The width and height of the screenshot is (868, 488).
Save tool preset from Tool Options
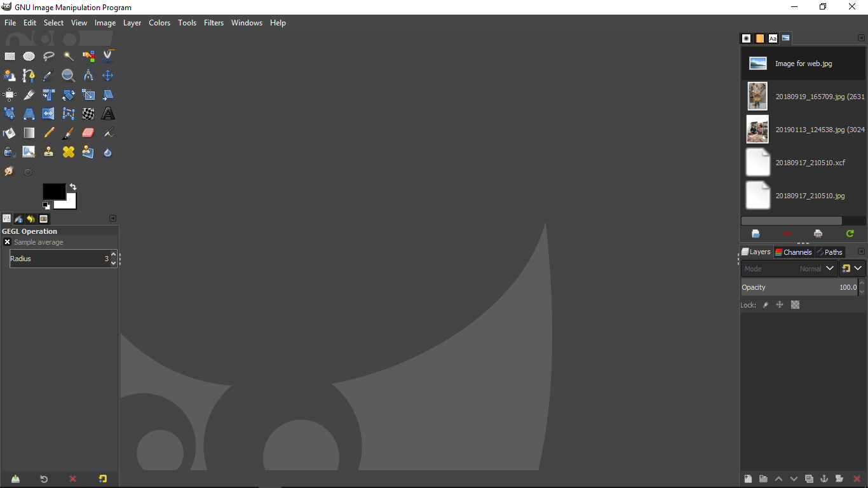click(x=15, y=478)
